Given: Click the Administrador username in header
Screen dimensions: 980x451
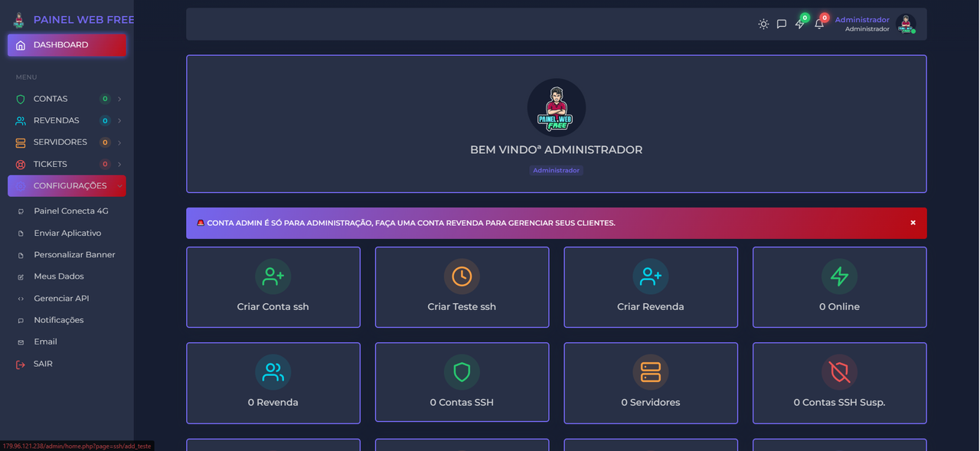Looking at the screenshot, I should (x=862, y=20).
